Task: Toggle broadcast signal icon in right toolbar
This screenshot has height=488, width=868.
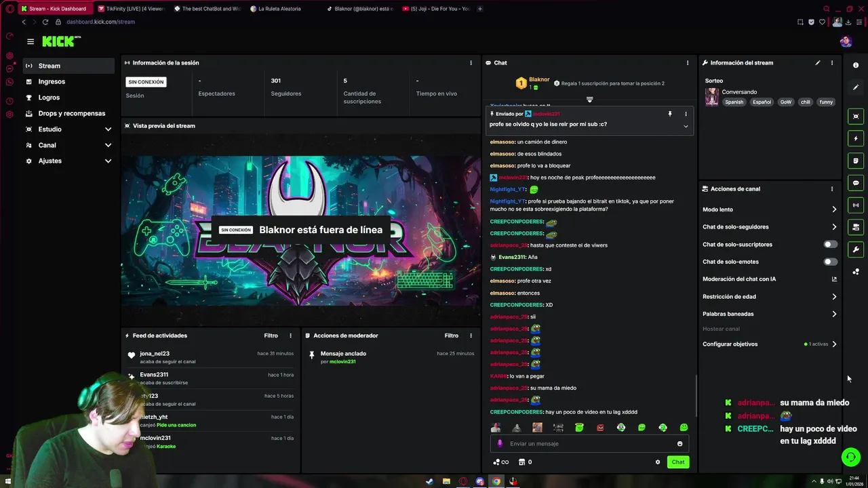Action: (x=856, y=205)
